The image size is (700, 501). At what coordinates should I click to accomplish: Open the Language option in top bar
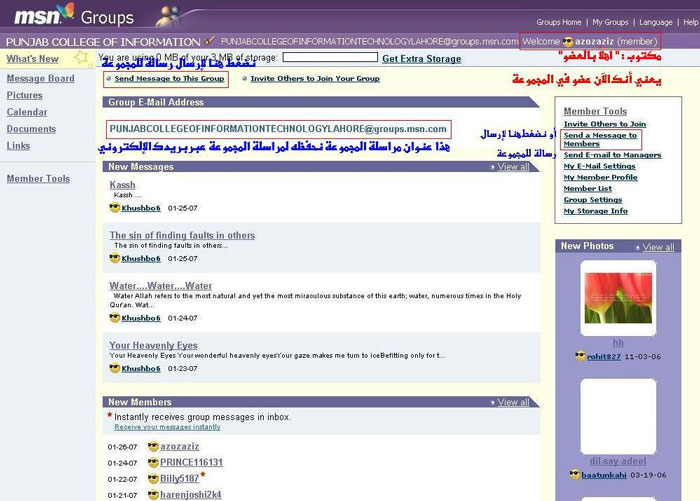click(655, 22)
